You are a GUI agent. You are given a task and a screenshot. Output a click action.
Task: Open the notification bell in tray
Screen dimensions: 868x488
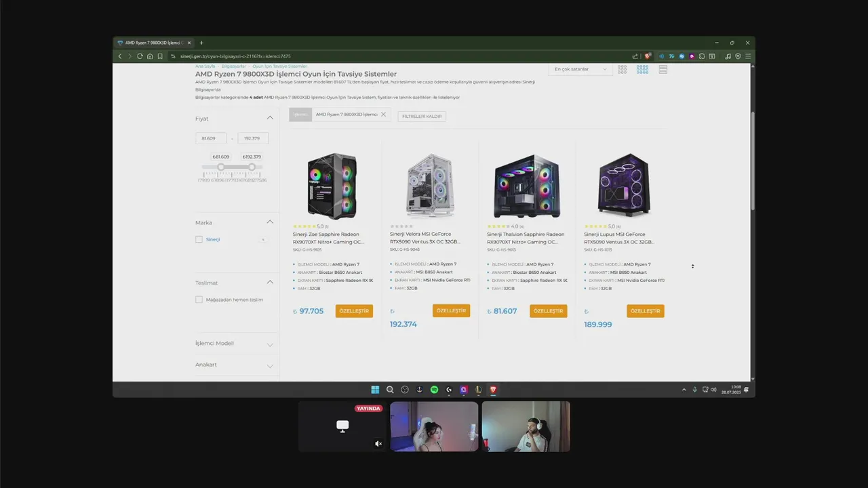746,390
